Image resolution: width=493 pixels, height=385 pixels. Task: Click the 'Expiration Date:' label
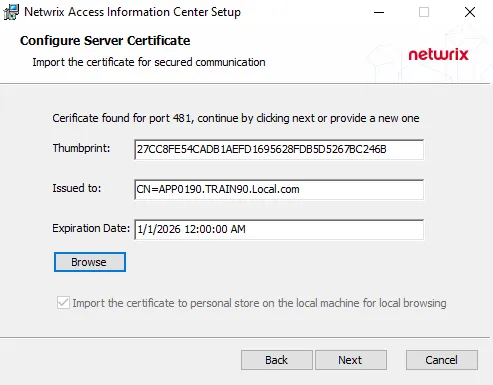coord(91,228)
